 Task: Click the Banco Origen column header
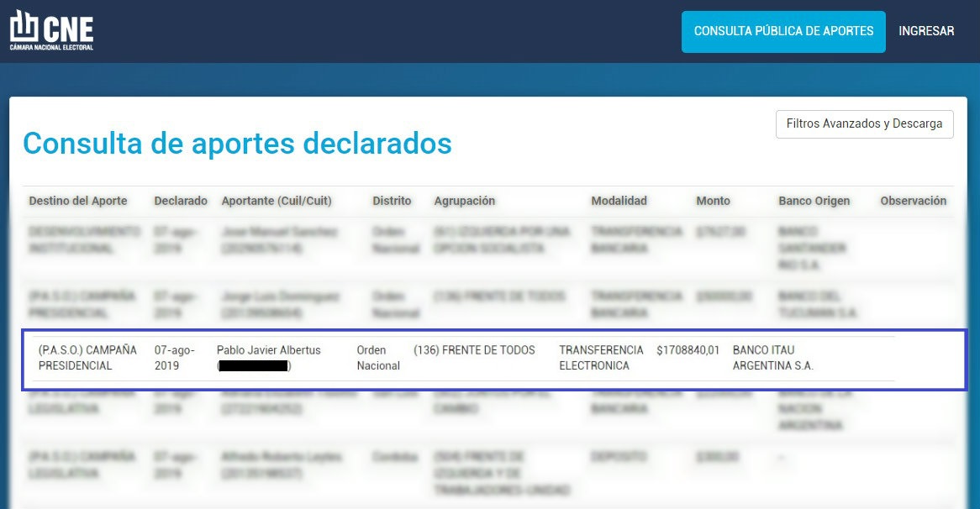(x=814, y=201)
